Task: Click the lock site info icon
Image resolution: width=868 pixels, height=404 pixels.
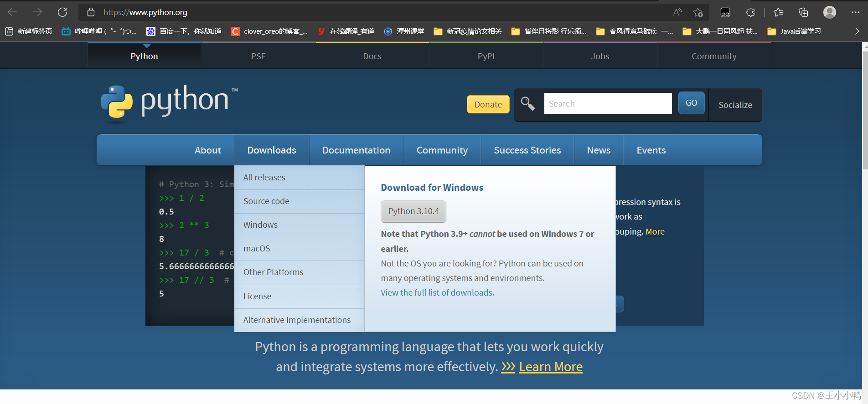Action: pyautogui.click(x=91, y=12)
